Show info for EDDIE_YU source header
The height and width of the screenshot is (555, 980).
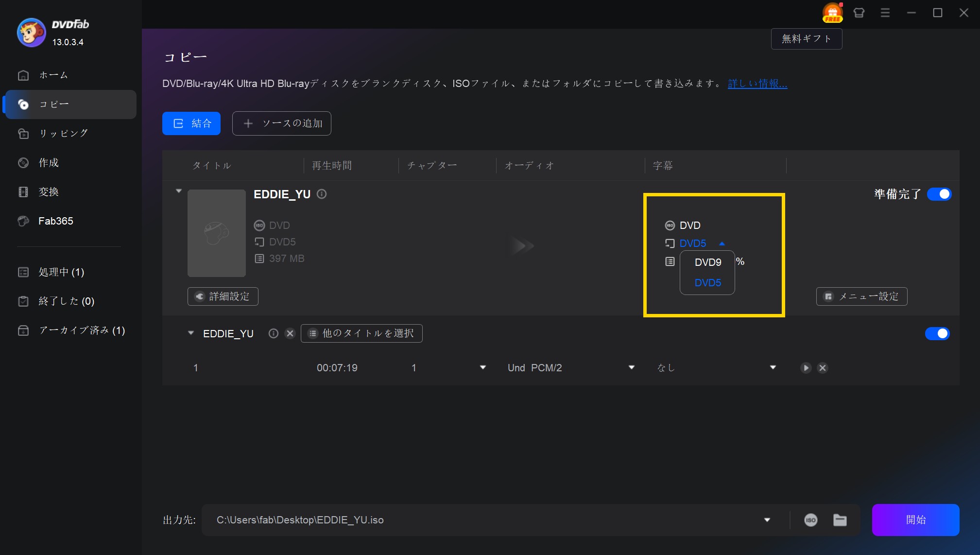pyautogui.click(x=322, y=194)
